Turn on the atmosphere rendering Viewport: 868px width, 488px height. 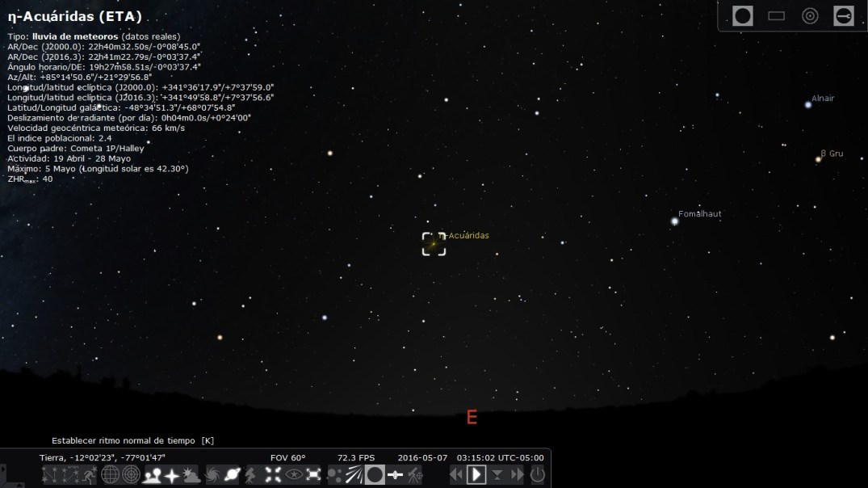click(x=191, y=475)
